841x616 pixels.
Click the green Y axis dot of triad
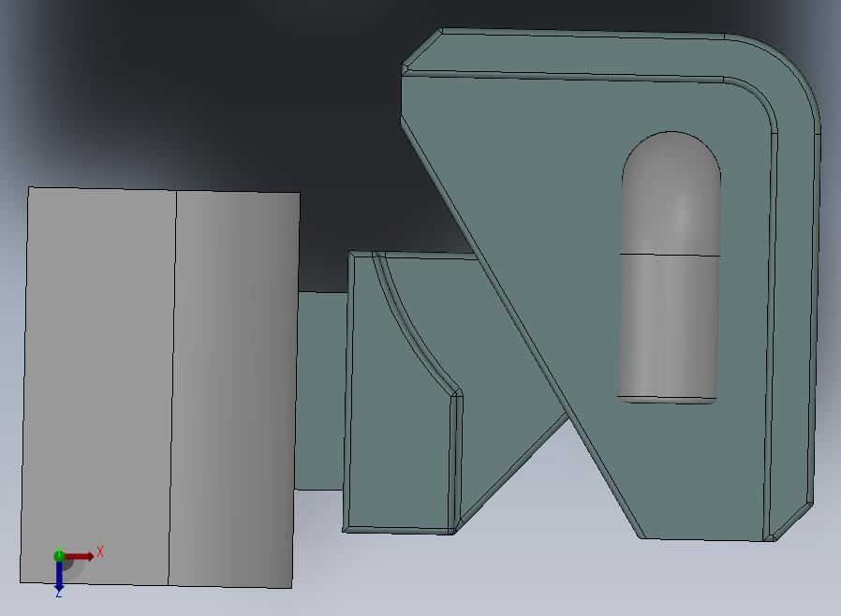59,555
